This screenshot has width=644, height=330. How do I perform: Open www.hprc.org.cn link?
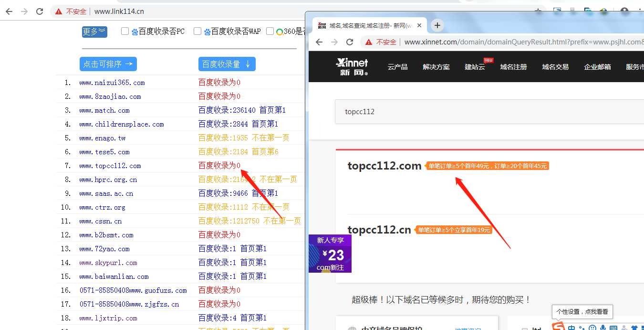click(x=108, y=180)
